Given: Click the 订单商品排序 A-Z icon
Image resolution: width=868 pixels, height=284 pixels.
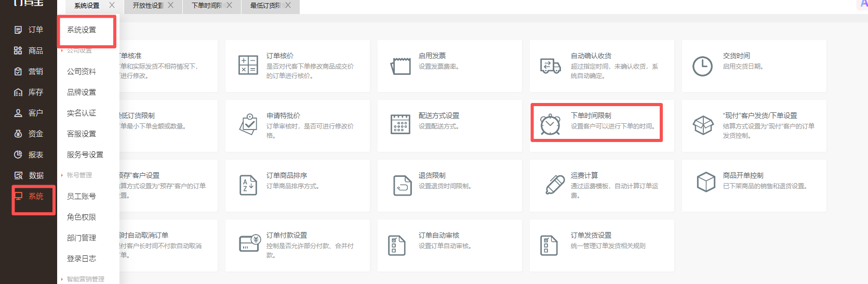Looking at the screenshot, I should (x=248, y=185).
